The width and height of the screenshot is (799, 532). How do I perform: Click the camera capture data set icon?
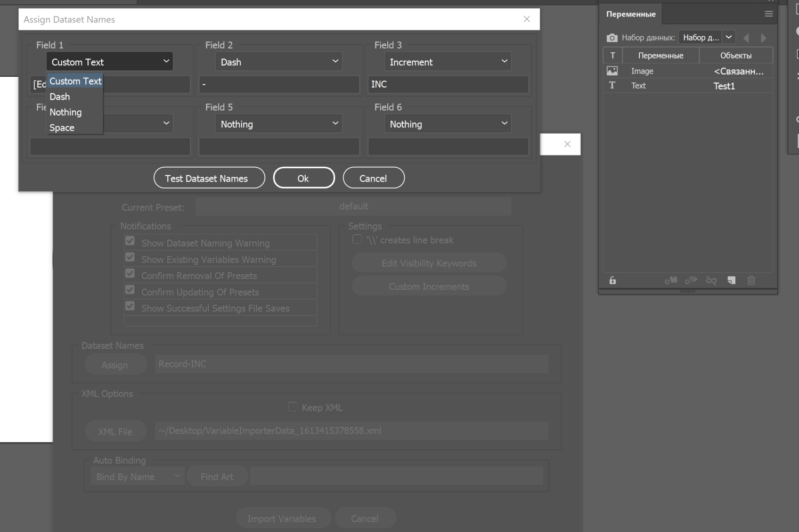pos(612,38)
